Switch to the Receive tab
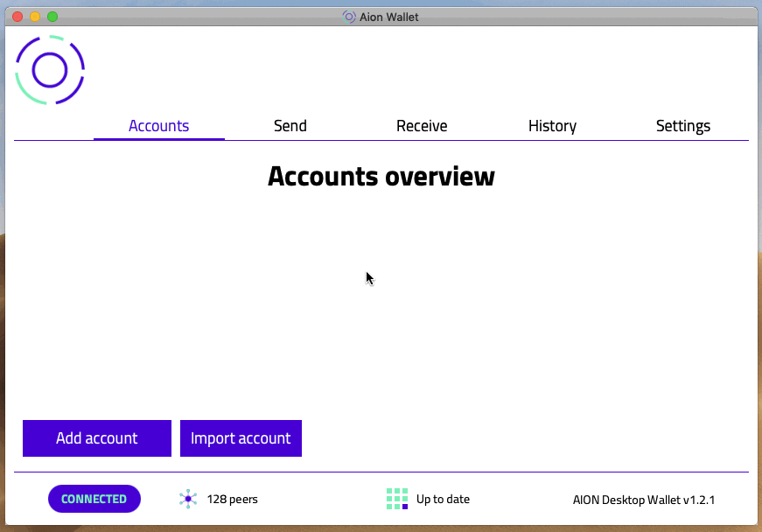 point(422,126)
